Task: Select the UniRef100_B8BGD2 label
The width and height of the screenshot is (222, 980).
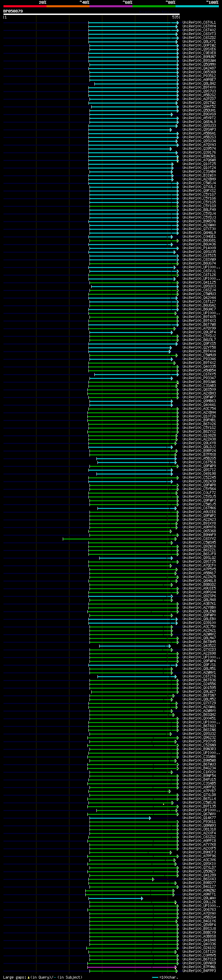Action: [x=199, y=585]
